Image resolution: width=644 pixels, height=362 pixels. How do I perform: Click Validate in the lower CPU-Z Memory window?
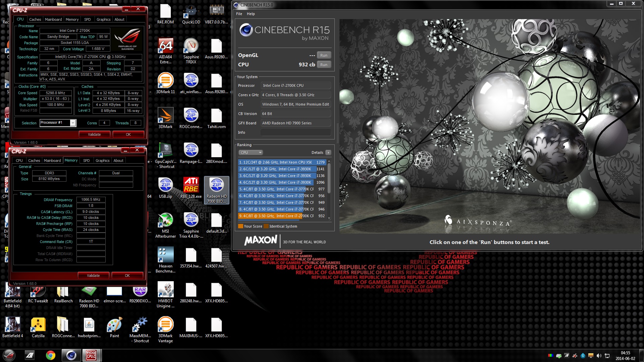pos(93,276)
